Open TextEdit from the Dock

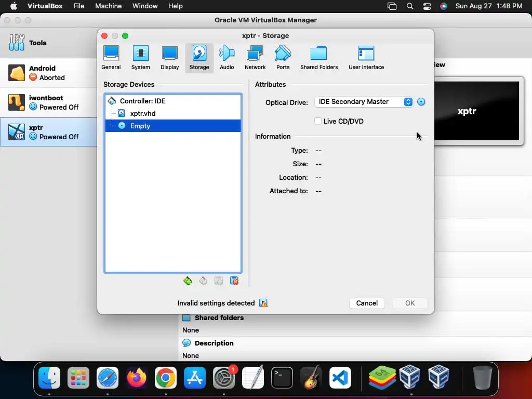(x=253, y=378)
